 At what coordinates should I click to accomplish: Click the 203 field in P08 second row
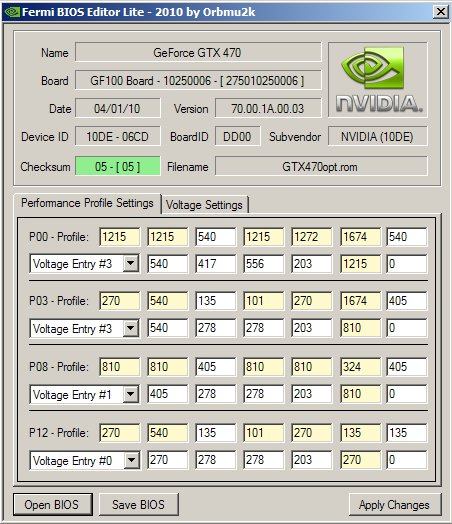(311, 394)
